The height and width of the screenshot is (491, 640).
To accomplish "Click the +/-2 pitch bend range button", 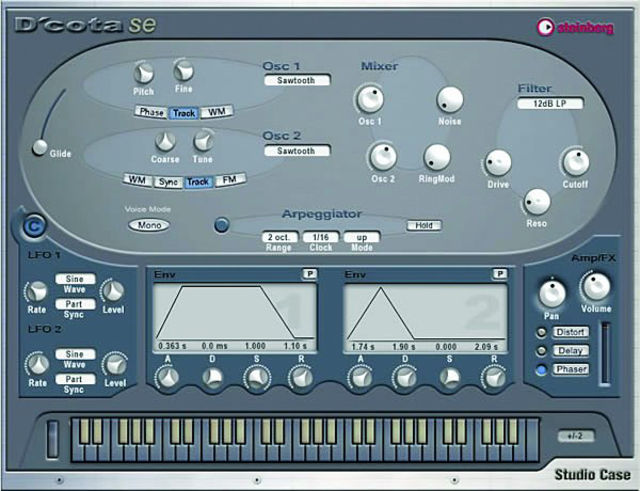I will pyautogui.click(x=576, y=436).
